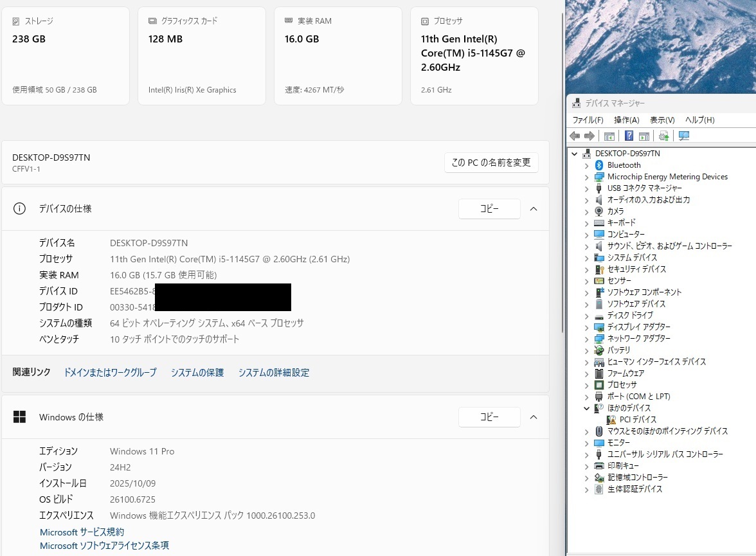The image size is (756, 556).
Task: Open the Help icon in Device Manager toolbar
Action: tap(629, 136)
